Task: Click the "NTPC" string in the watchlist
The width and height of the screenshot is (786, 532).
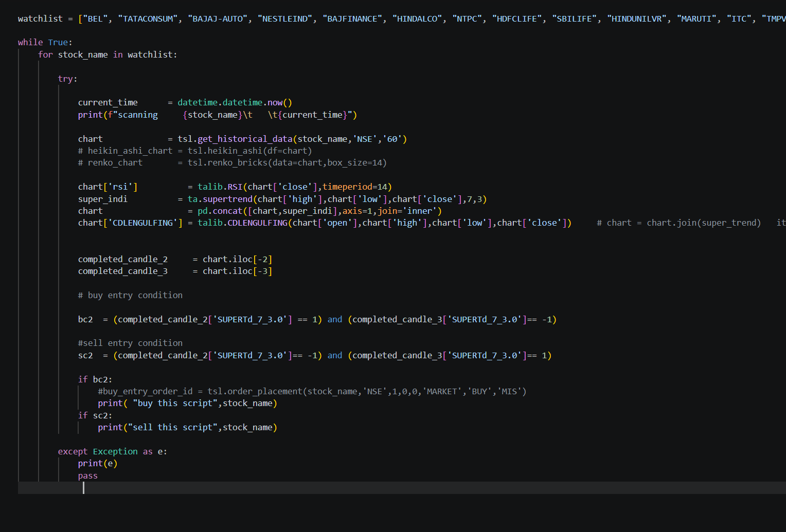Action: pos(467,19)
